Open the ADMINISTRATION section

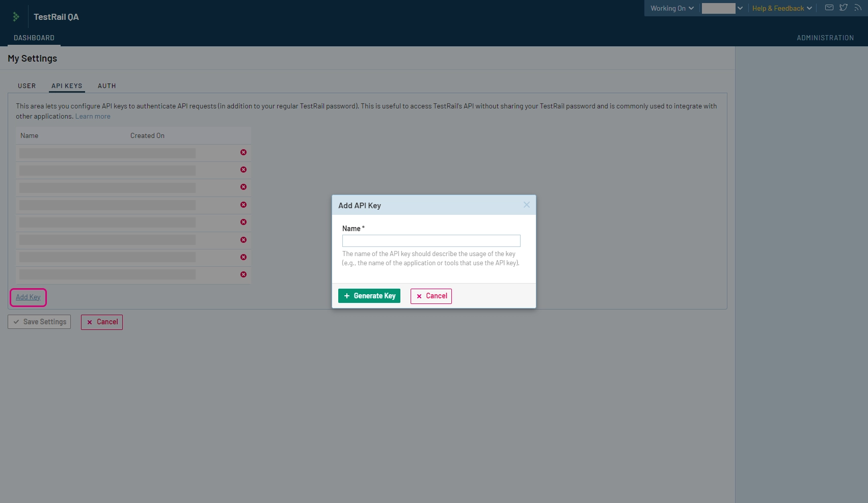[x=825, y=38]
